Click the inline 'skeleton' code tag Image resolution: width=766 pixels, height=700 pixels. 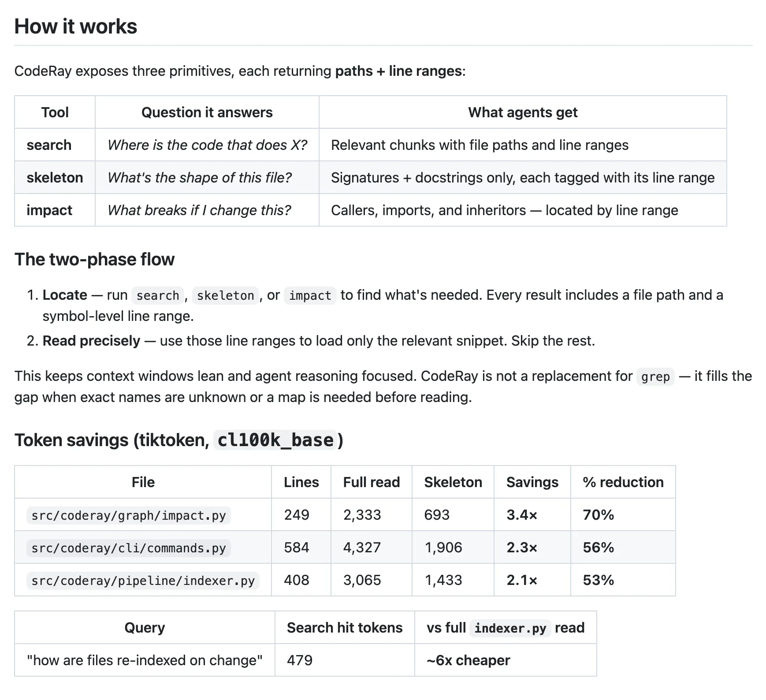coord(226,295)
